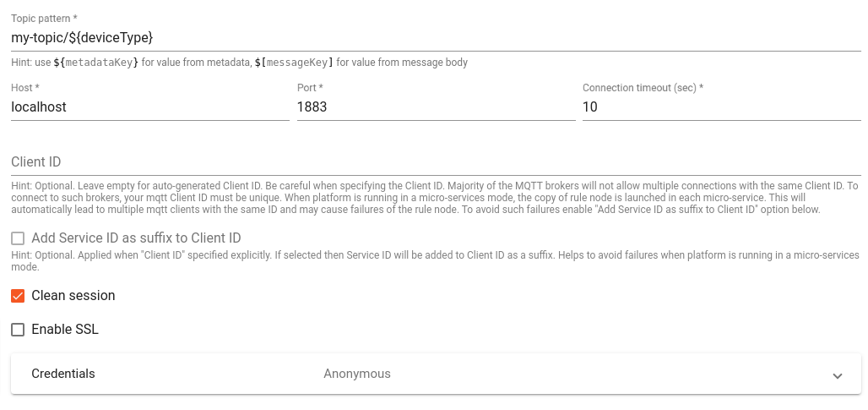Enable the Add Service ID suffix checkbox
868x410 pixels.
(x=18, y=238)
